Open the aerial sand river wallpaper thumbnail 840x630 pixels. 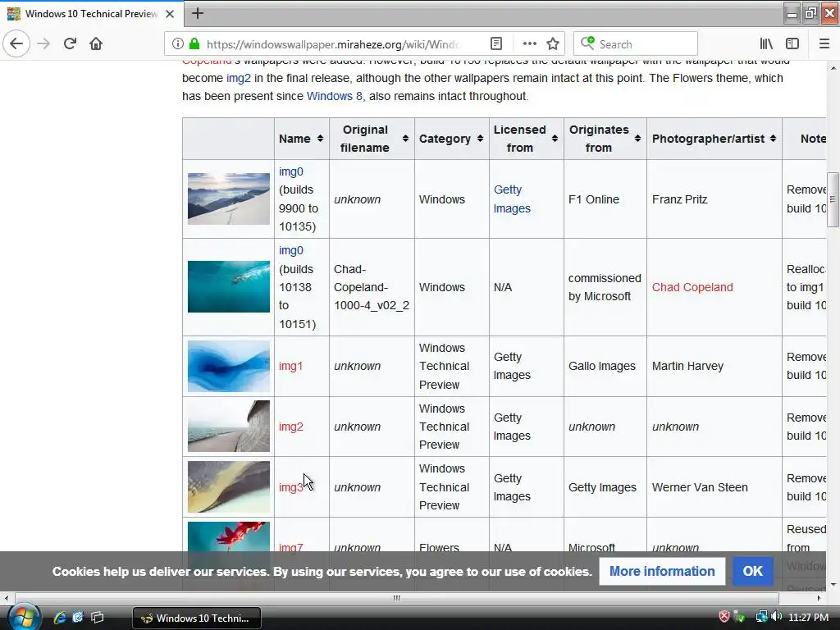(x=229, y=487)
